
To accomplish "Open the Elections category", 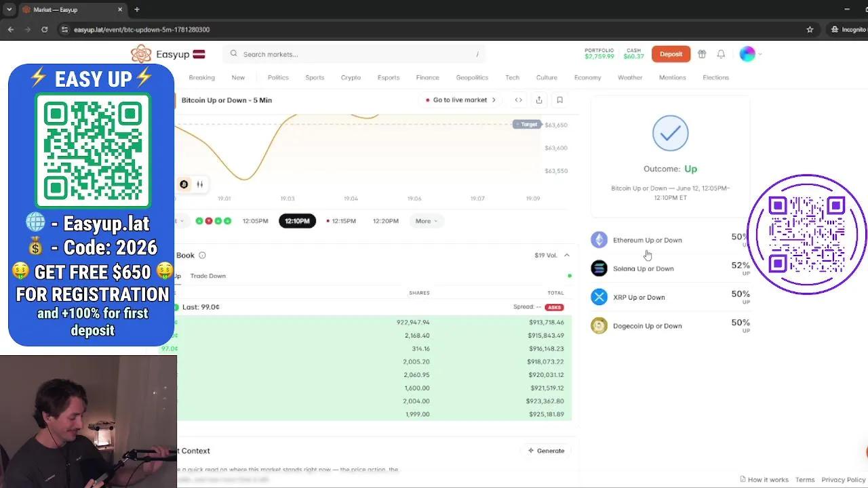I will [715, 78].
